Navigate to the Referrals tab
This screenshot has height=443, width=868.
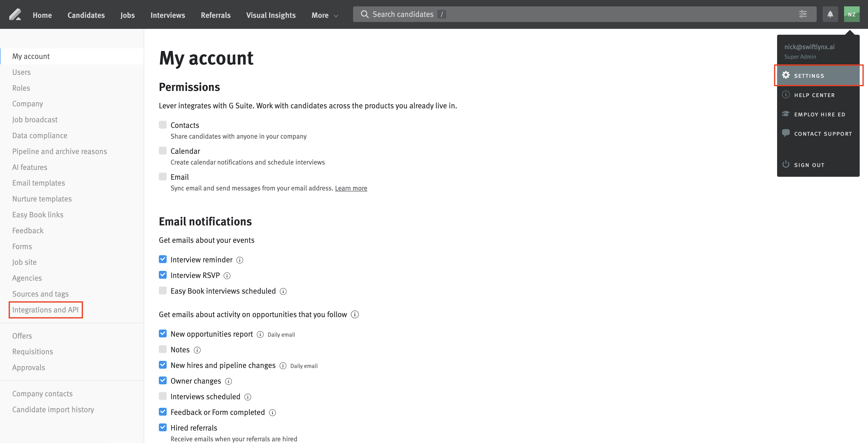click(216, 15)
